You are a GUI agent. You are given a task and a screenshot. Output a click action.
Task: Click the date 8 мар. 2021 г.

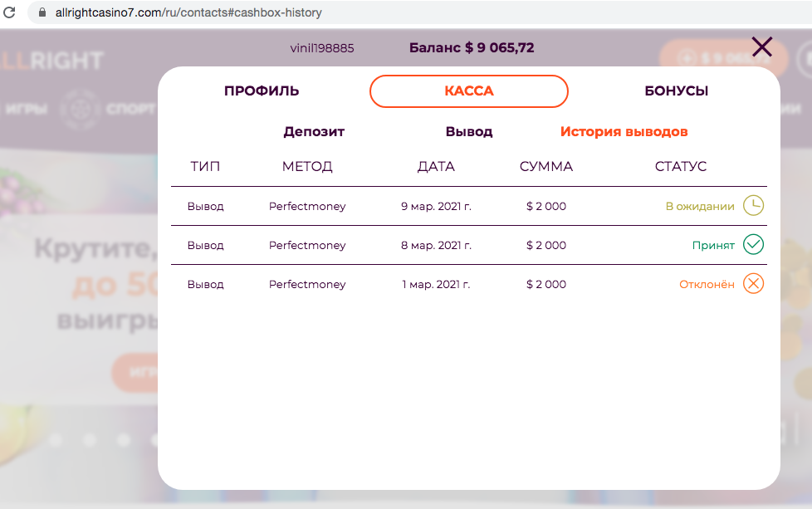coord(436,245)
